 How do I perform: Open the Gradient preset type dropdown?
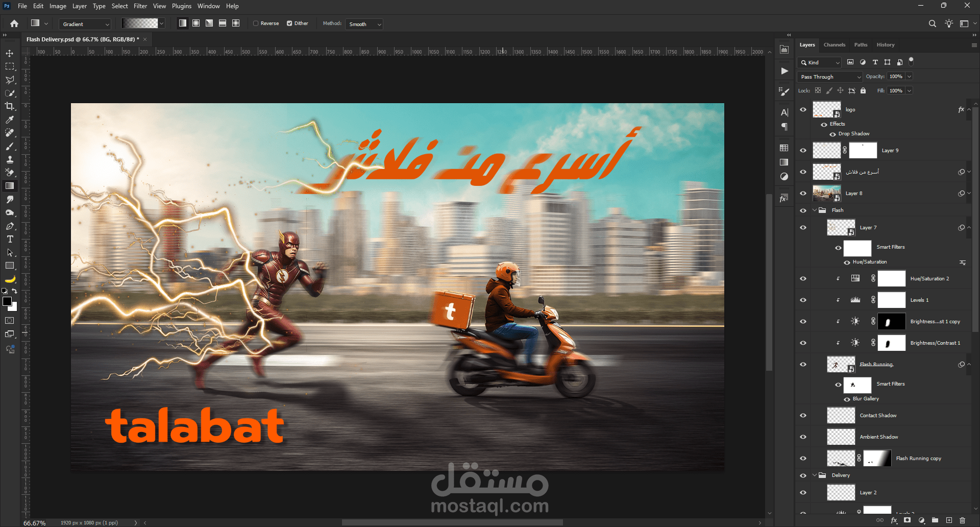[85, 24]
